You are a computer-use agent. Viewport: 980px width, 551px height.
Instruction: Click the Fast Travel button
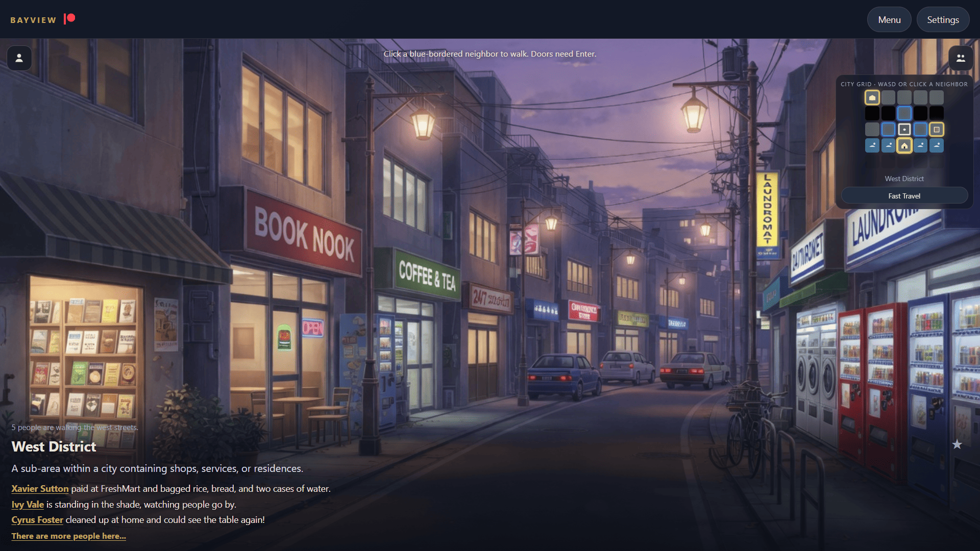coord(904,196)
